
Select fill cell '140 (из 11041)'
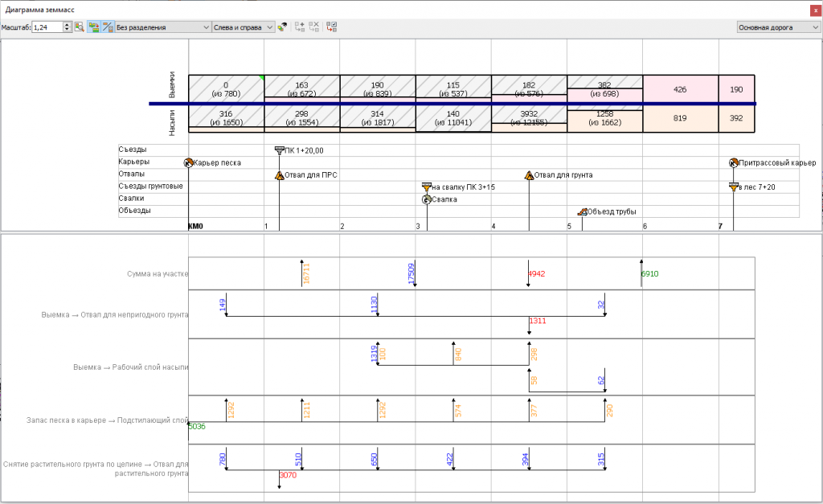453,118
